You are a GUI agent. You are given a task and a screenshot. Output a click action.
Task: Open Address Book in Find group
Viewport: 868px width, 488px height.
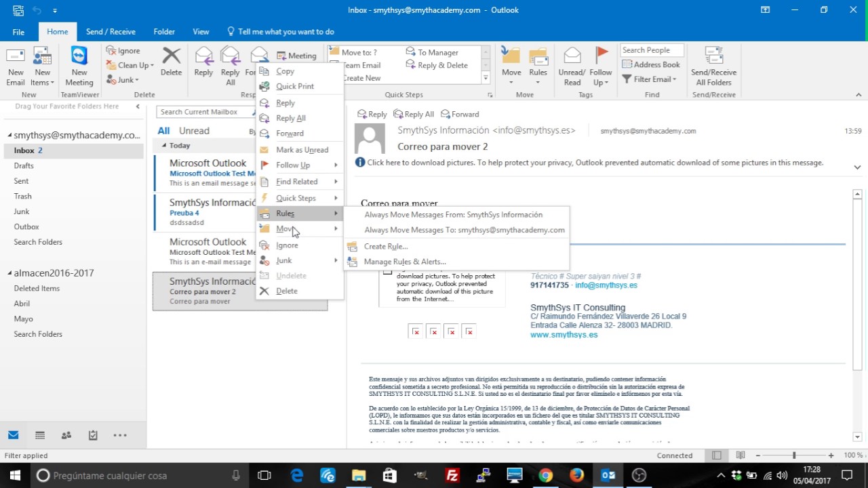click(x=650, y=65)
